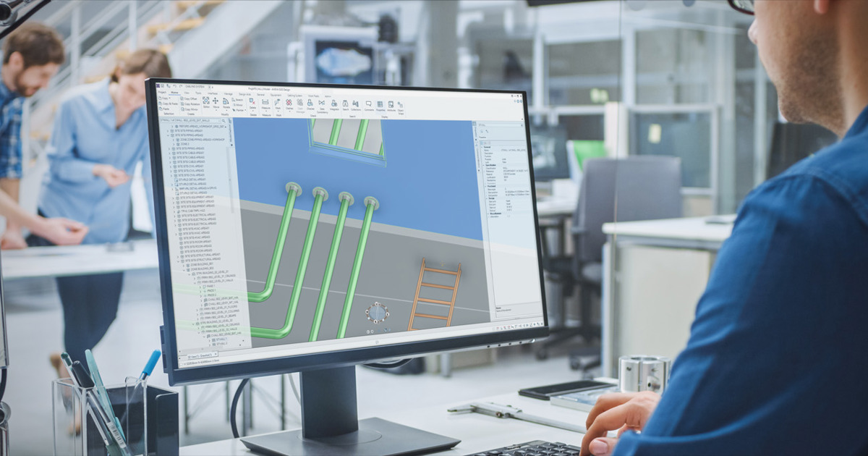Open the Comments tool
Screen dimensions: 868x456
coord(368,106)
